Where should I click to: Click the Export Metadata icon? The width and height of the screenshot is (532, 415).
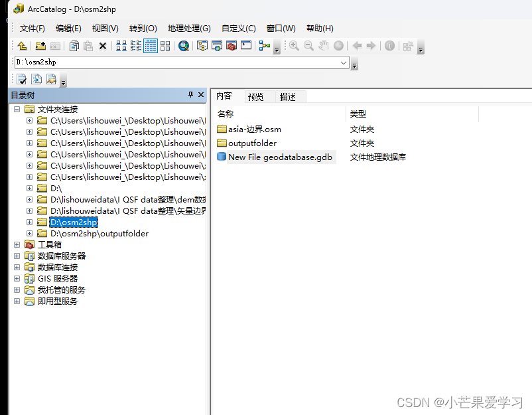click(36, 79)
